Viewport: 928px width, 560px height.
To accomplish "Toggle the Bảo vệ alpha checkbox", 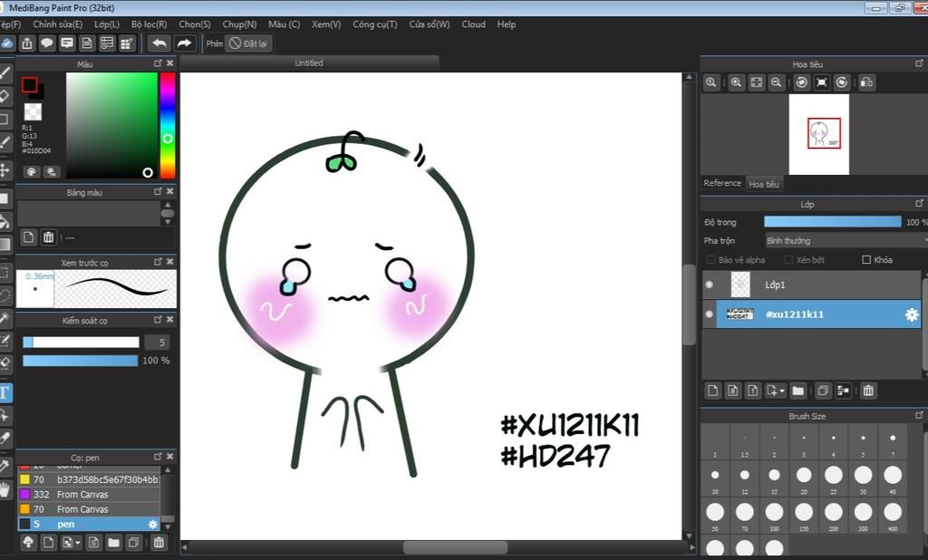I will tap(710, 260).
